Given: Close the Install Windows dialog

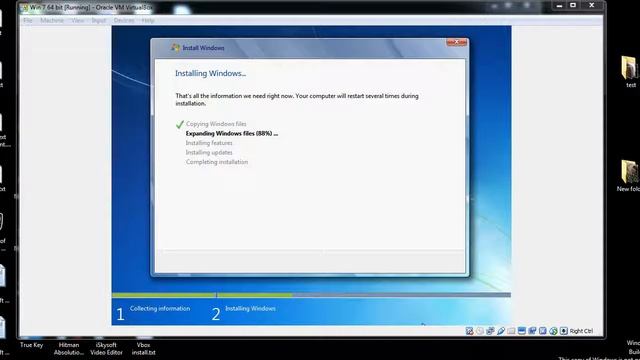Looking at the screenshot, I should 456,42.
